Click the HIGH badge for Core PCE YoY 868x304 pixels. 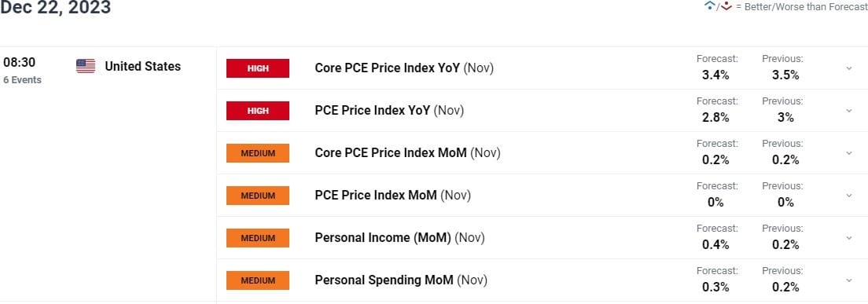tap(257, 68)
